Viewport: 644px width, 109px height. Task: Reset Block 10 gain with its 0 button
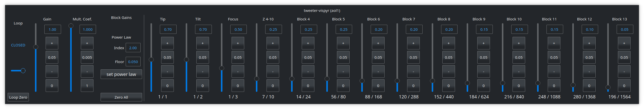point(519,86)
